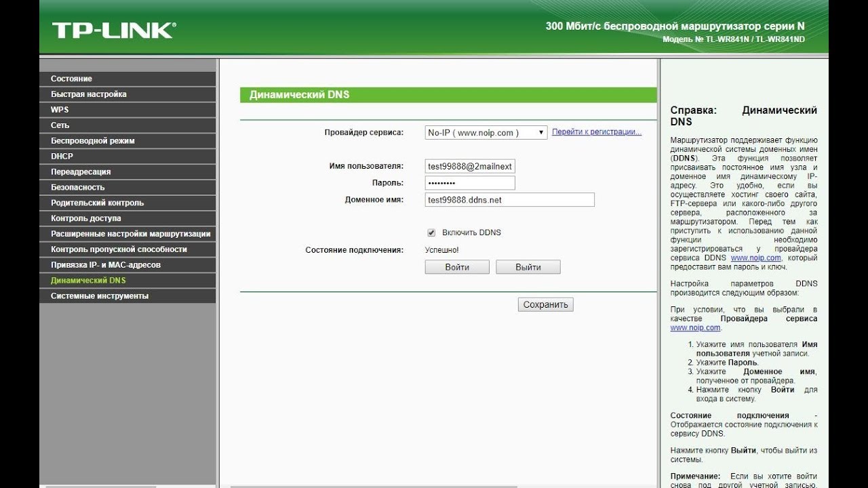
Task: Go to Беспроводной режим
Action: (x=127, y=141)
